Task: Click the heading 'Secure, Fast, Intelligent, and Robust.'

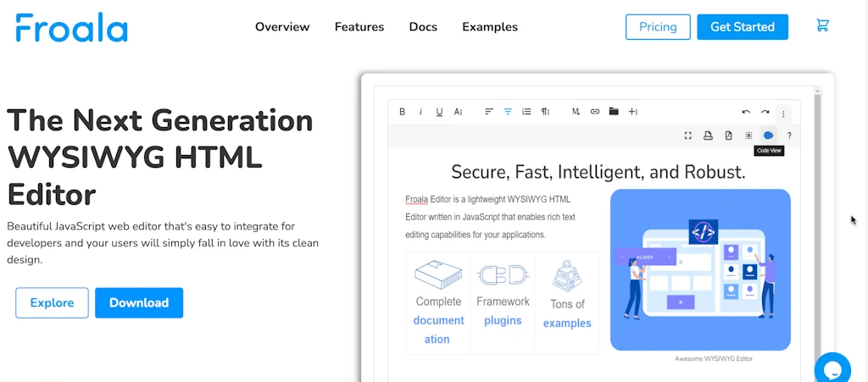Action: [x=598, y=172]
